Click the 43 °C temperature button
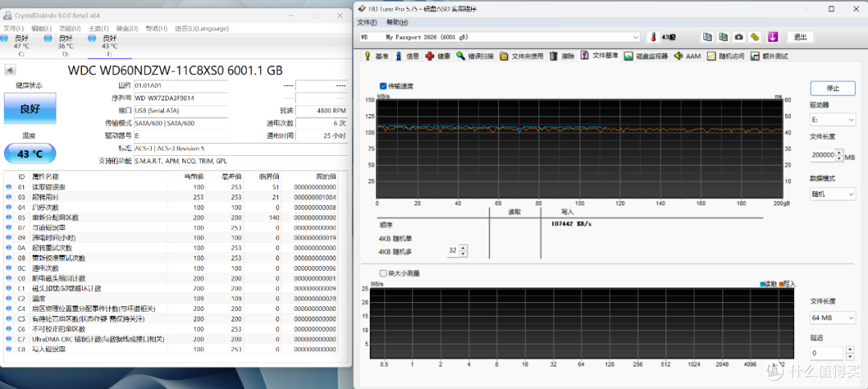The width and height of the screenshot is (868, 389). tap(30, 154)
